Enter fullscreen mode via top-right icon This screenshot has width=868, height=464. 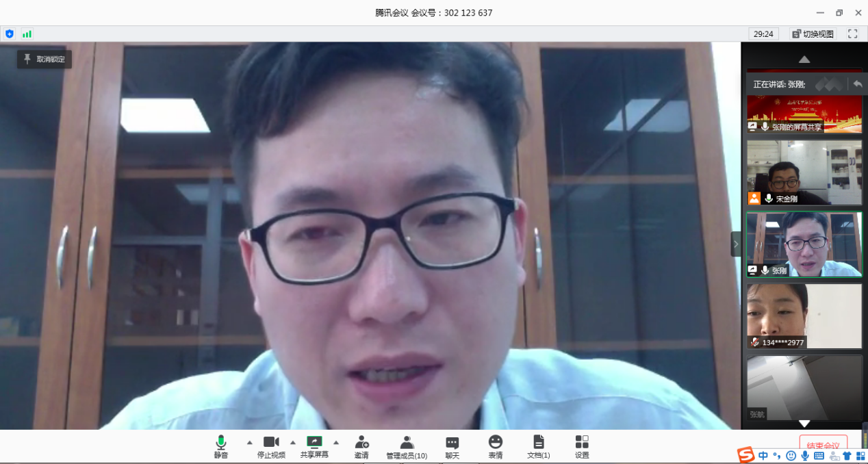click(x=852, y=34)
